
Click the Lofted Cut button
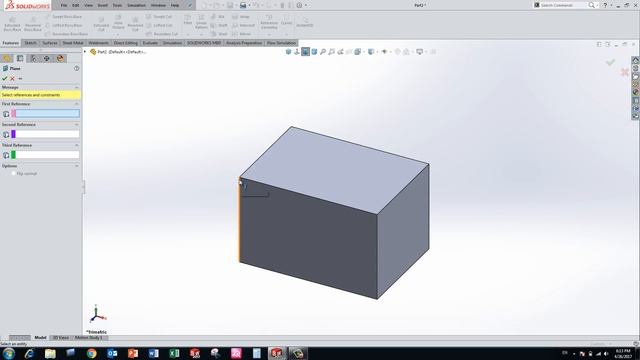click(159, 25)
